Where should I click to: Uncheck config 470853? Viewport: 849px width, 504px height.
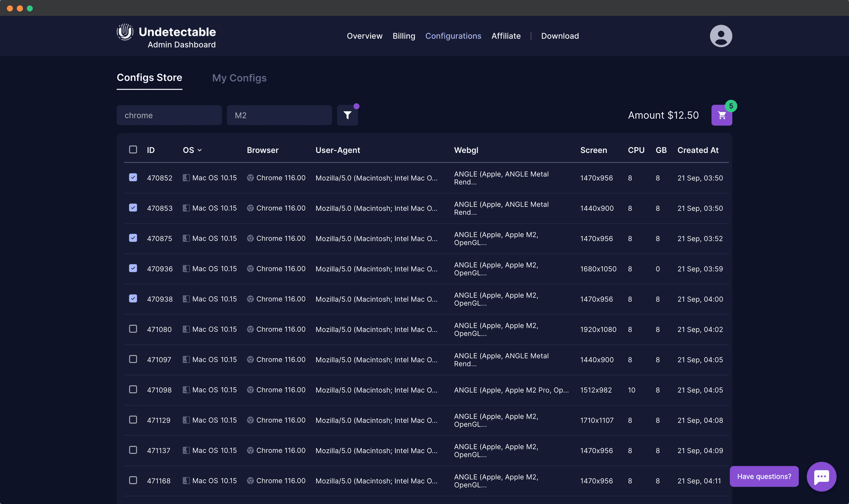tap(133, 207)
